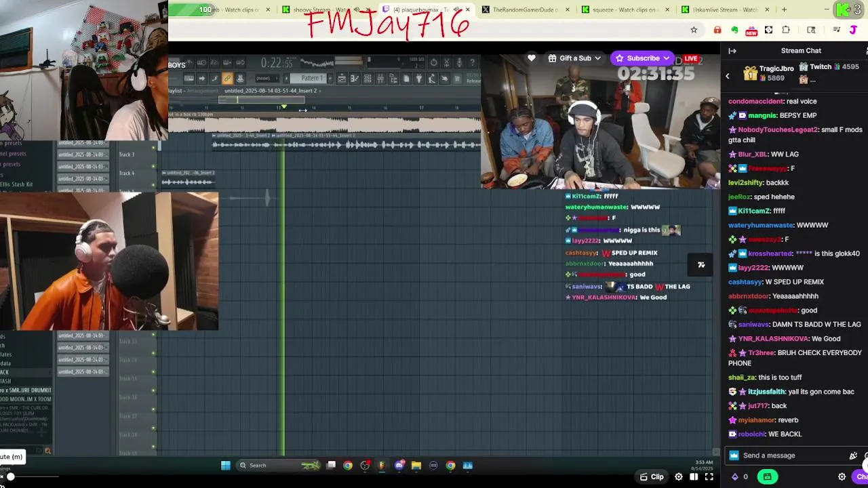Open the browser profile J avatar
Image resolution: width=868 pixels, height=488 pixels.
[853, 30]
